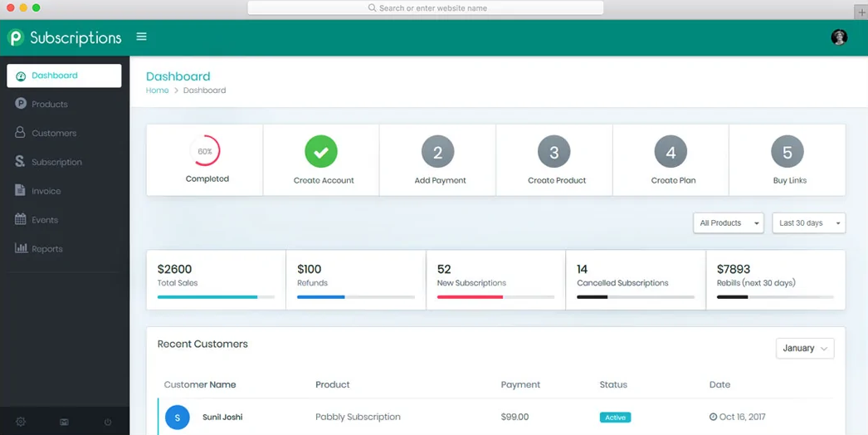Click the Events calendar icon

point(21,219)
